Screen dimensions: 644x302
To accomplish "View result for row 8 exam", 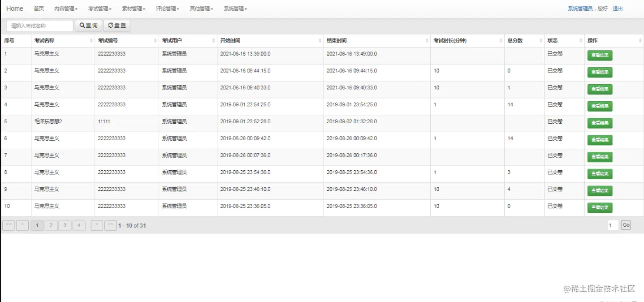I will tap(600, 174).
